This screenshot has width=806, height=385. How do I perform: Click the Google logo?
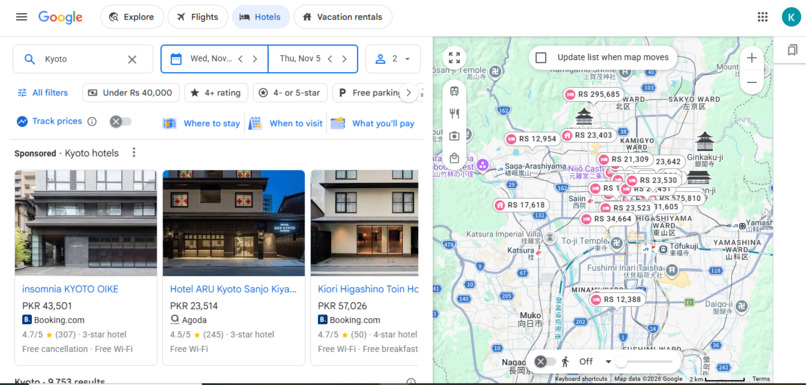point(60,17)
